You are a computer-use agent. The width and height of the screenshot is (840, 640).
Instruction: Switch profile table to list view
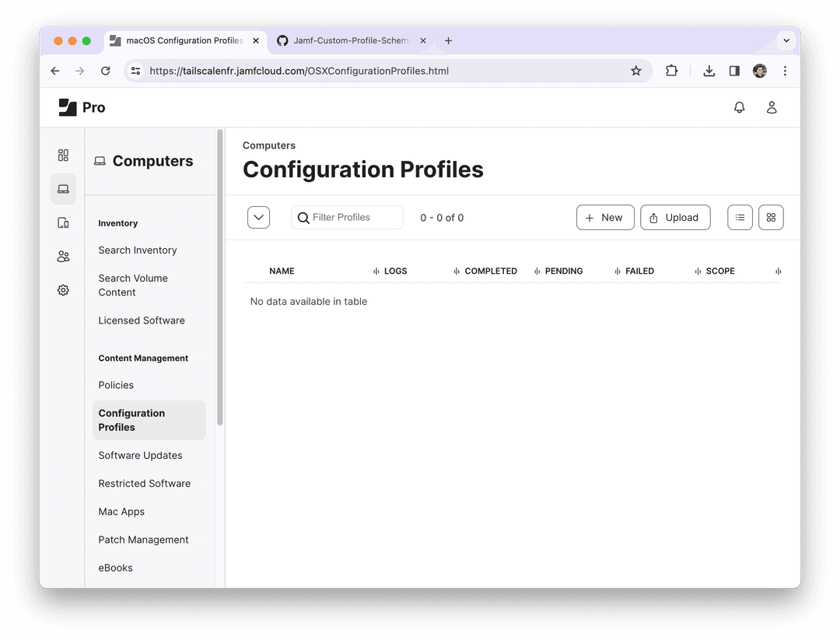tap(740, 217)
